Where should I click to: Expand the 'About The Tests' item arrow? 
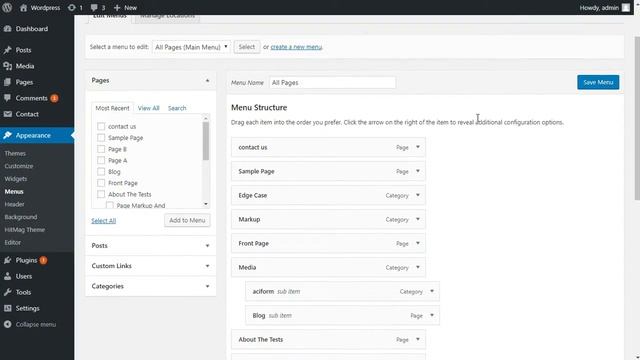[418, 339]
